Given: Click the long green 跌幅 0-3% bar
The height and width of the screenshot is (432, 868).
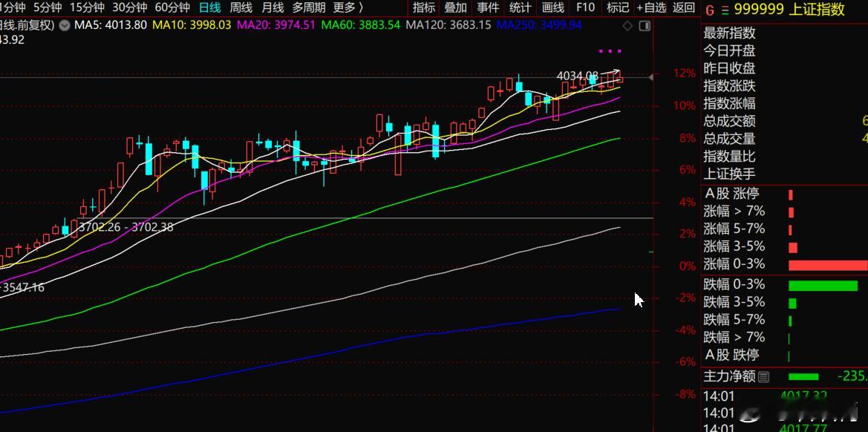Looking at the screenshot, I should [823, 286].
